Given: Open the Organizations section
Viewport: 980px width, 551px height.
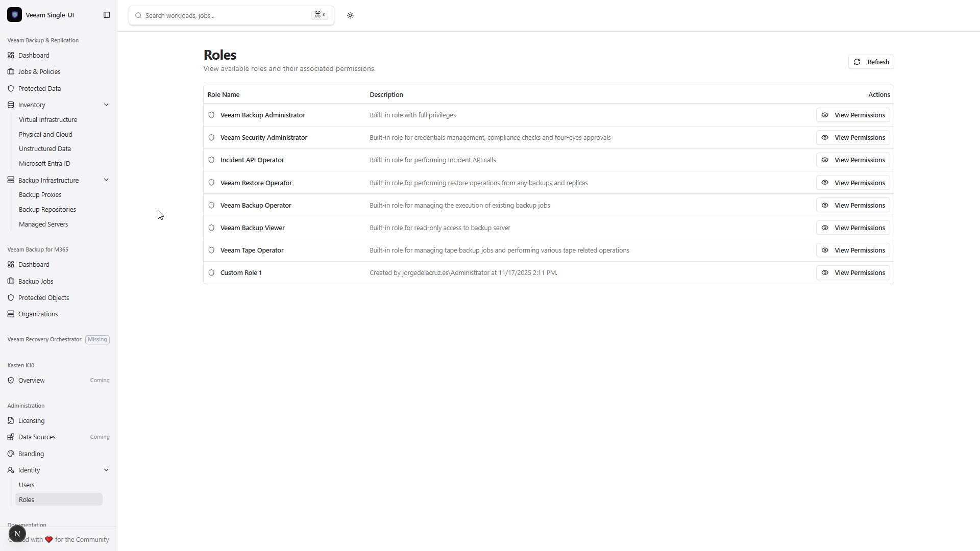Looking at the screenshot, I should click(37, 314).
